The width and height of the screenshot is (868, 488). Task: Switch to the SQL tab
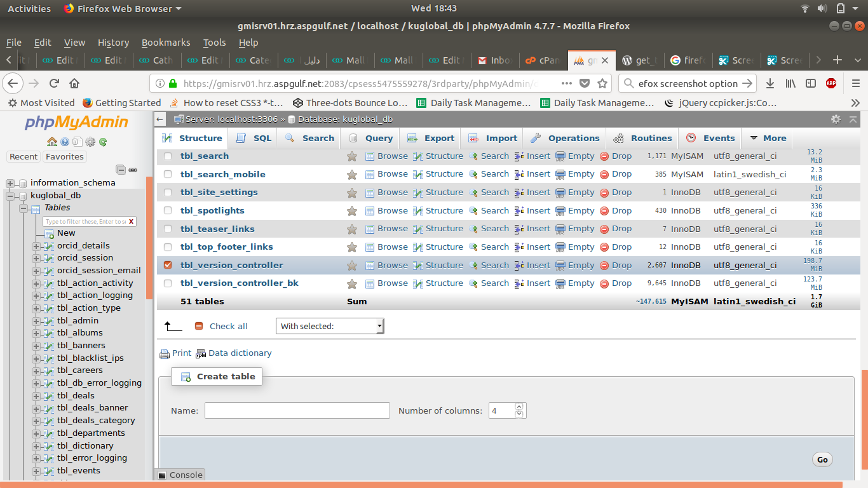(x=255, y=138)
